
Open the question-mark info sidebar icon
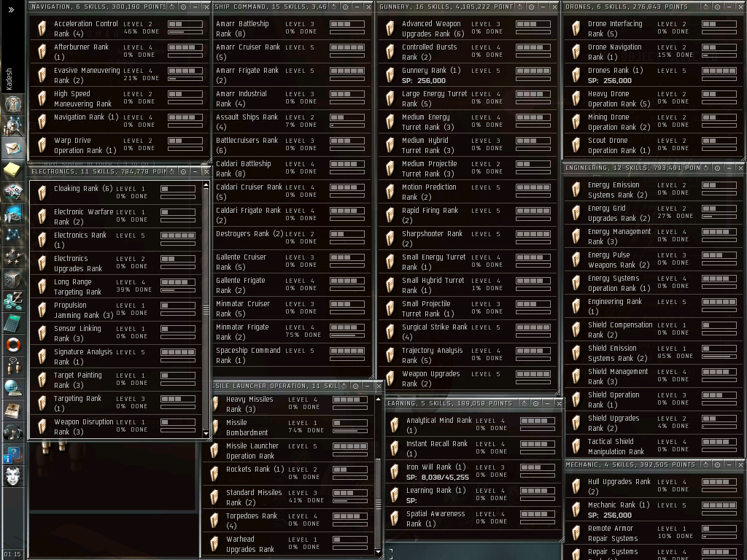(x=13, y=454)
